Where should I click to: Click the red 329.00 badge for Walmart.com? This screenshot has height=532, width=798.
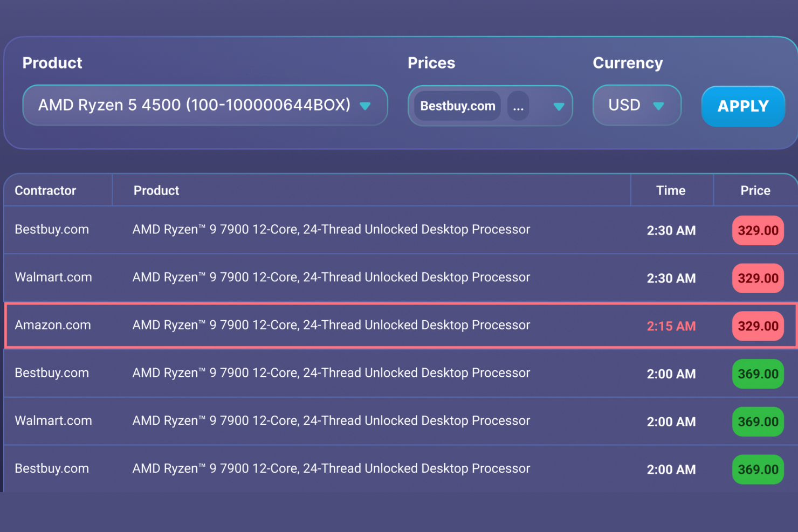pos(758,278)
